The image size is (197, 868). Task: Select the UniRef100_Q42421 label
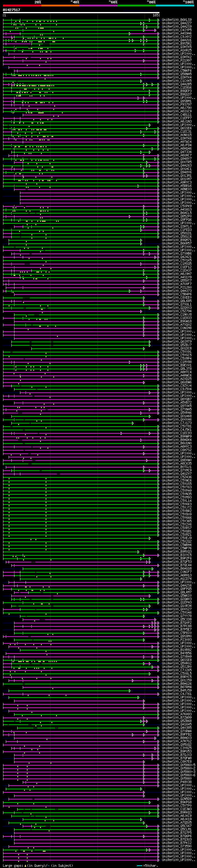pos(177,257)
